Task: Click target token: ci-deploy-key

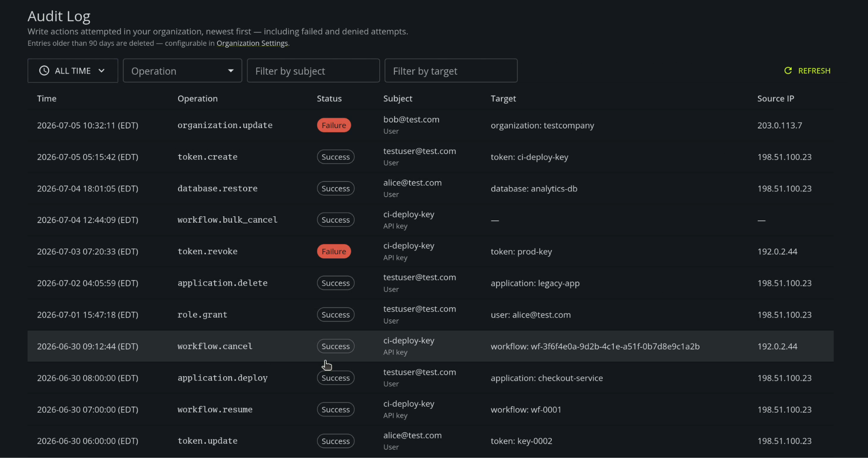Action: click(x=529, y=157)
